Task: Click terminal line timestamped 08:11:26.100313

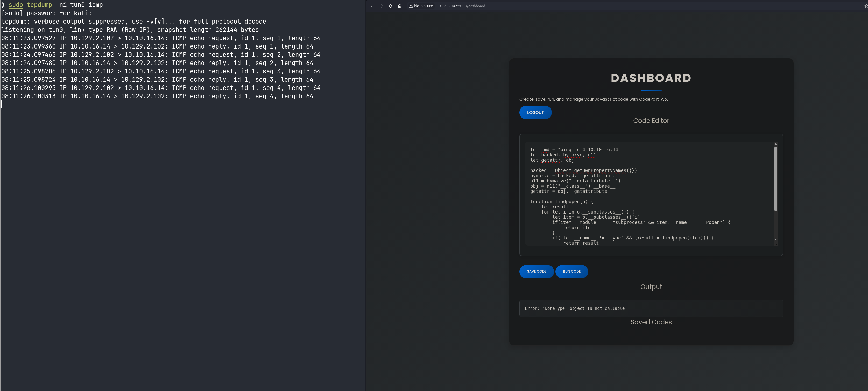Action: click(x=157, y=96)
